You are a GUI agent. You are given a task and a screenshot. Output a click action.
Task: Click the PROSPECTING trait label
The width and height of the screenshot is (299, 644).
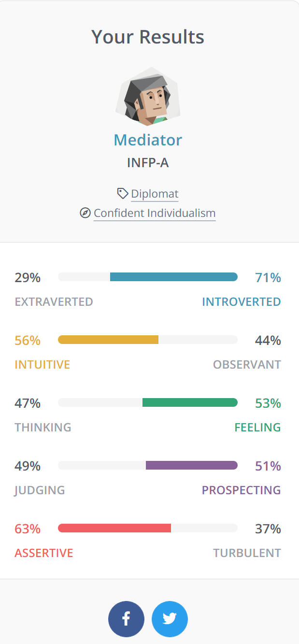(x=241, y=490)
